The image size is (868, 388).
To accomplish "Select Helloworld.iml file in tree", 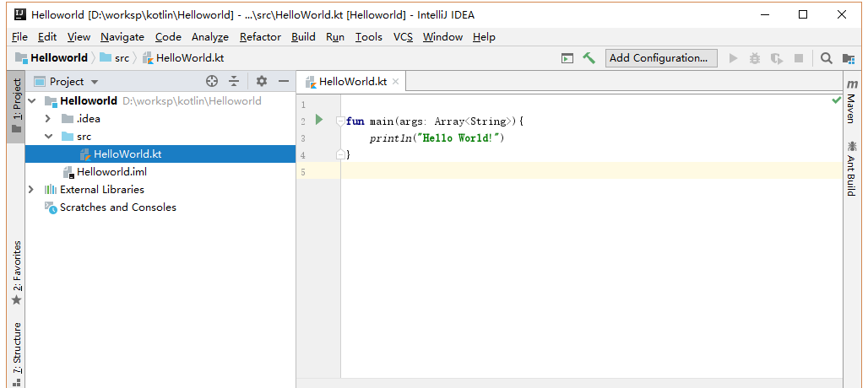I will click(160, 172).
